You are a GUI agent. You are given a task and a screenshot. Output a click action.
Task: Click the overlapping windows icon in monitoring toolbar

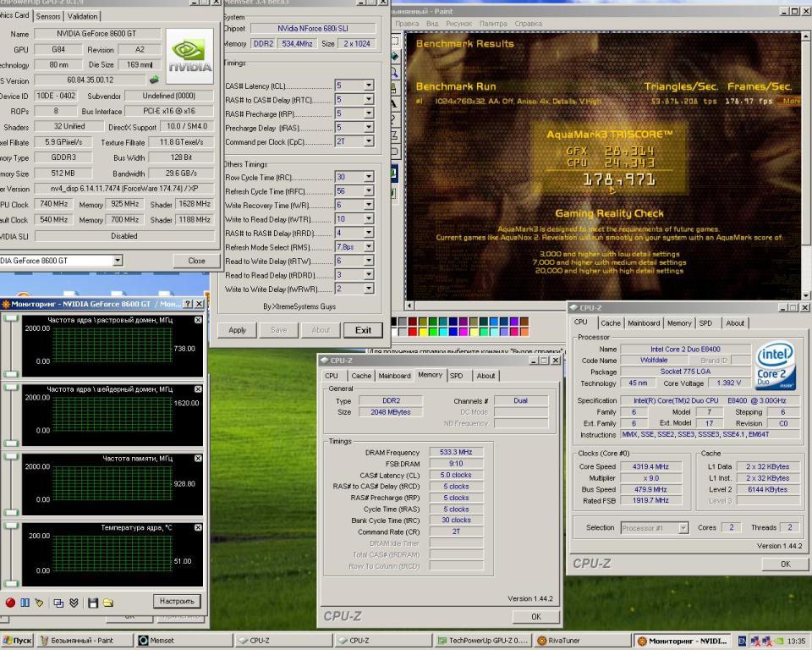pyautogui.click(x=58, y=603)
